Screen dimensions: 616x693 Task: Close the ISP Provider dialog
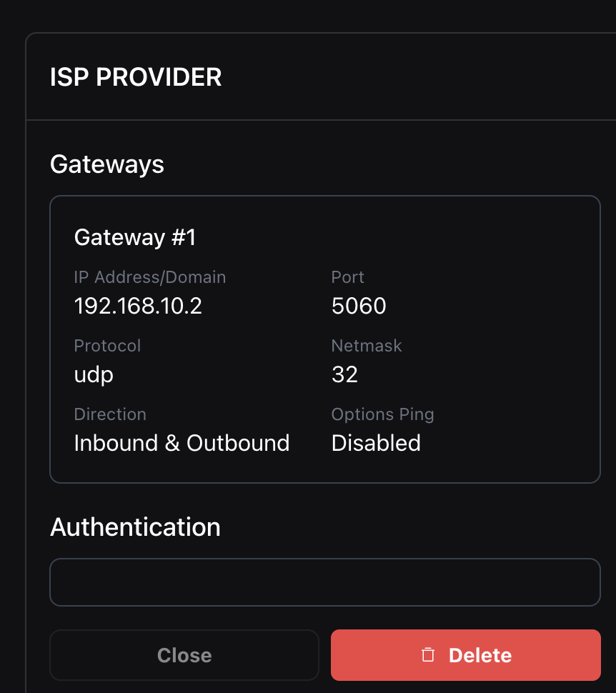(184, 655)
